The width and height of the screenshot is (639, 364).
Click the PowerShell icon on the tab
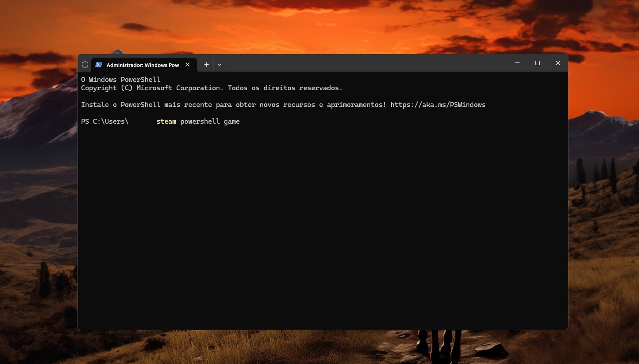pos(99,64)
